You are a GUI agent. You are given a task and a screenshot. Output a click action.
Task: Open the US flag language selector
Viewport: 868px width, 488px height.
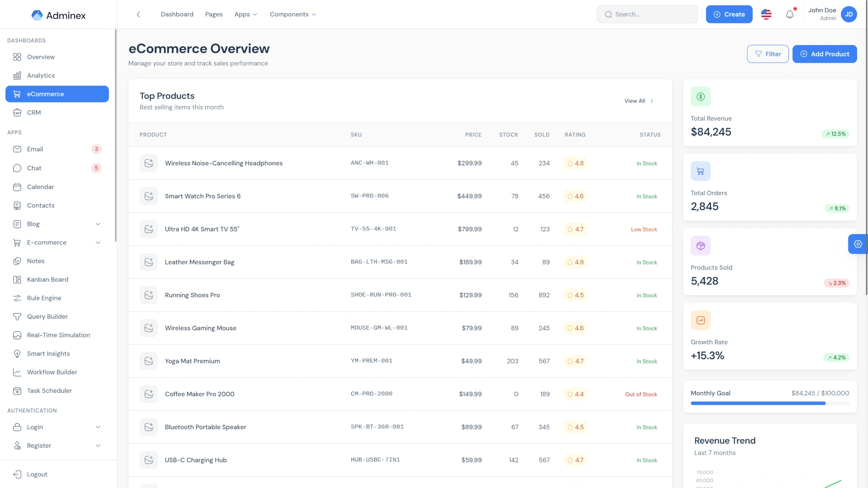click(766, 14)
